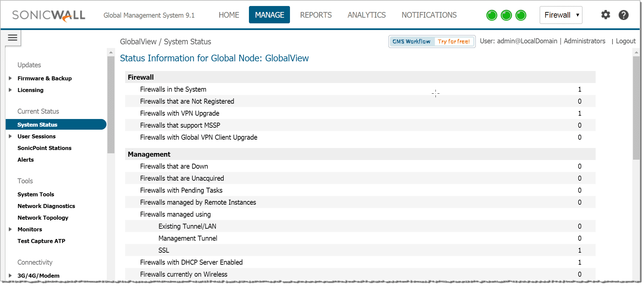Go to the HOME tab
Image resolution: width=644 pixels, height=286 pixels.
pyautogui.click(x=229, y=15)
